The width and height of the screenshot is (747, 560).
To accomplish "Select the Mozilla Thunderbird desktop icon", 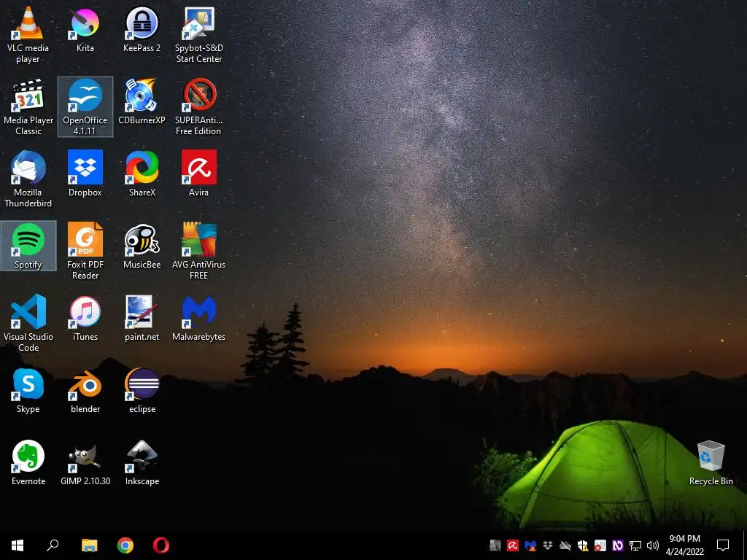I will pos(28,179).
